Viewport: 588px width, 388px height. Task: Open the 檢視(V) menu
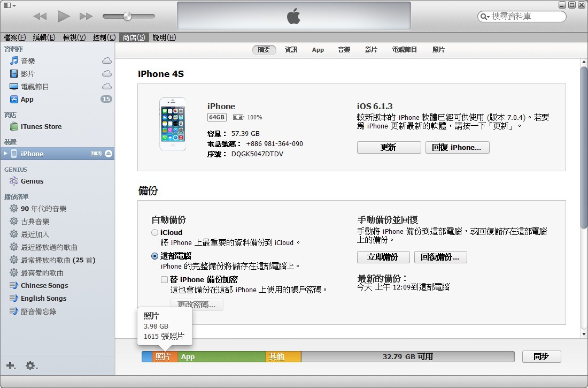click(74, 37)
